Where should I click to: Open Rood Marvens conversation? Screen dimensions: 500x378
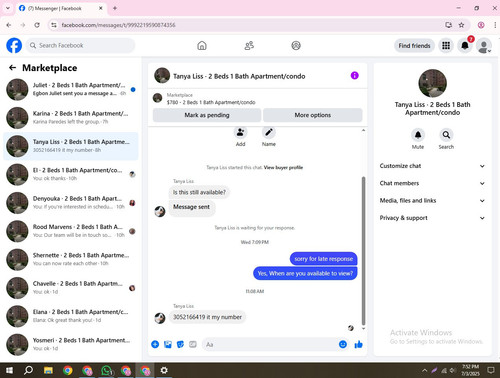point(71,231)
